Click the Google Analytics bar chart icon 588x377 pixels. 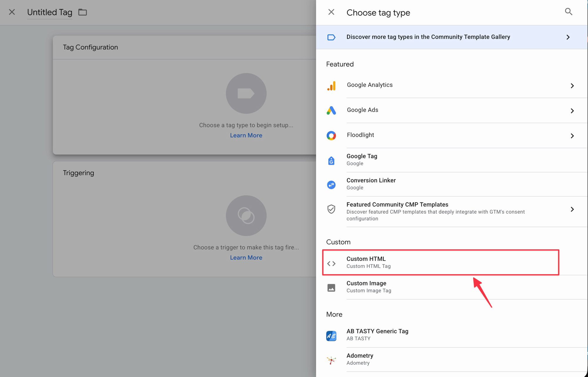tap(331, 86)
